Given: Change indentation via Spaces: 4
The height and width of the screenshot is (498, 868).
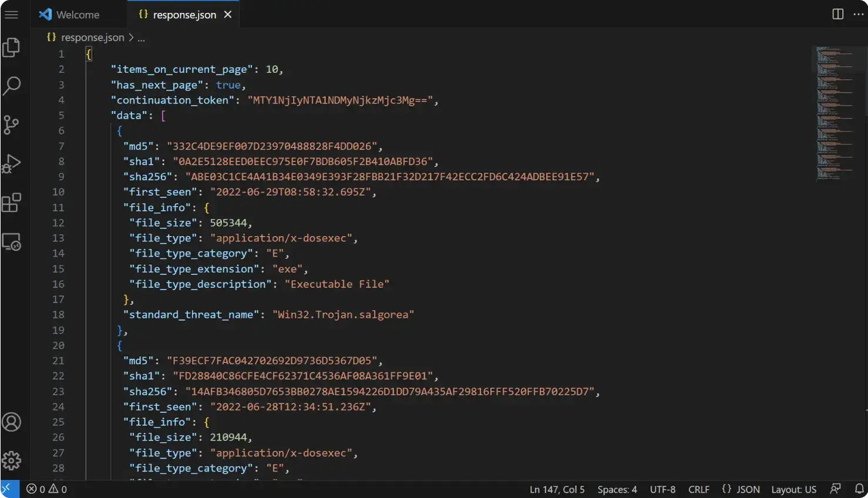Looking at the screenshot, I should pos(617,489).
